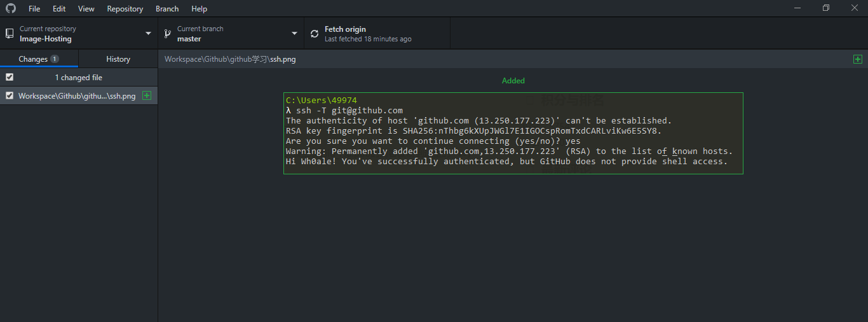Click the GitHub Desktop logo icon
Image resolution: width=868 pixels, height=322 pixels.
11,8
